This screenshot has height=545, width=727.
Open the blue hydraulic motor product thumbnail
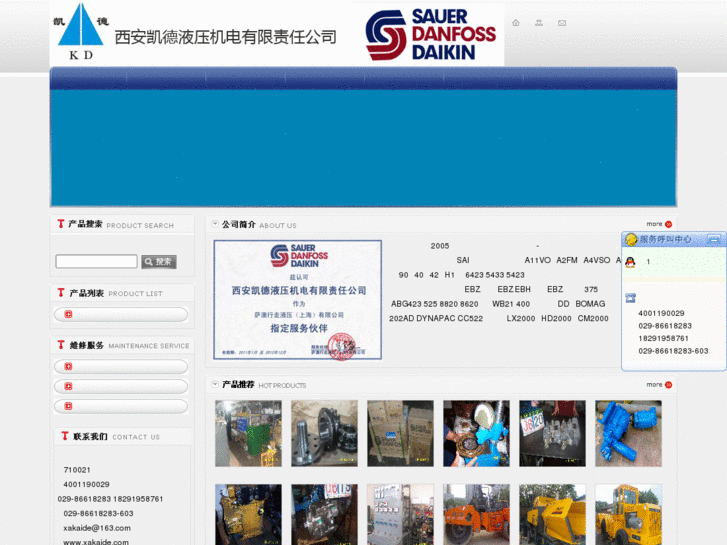point(629,433)
